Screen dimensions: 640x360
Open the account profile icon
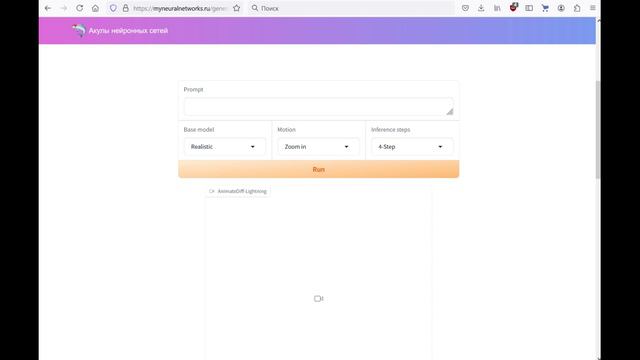tap(561, 8)
